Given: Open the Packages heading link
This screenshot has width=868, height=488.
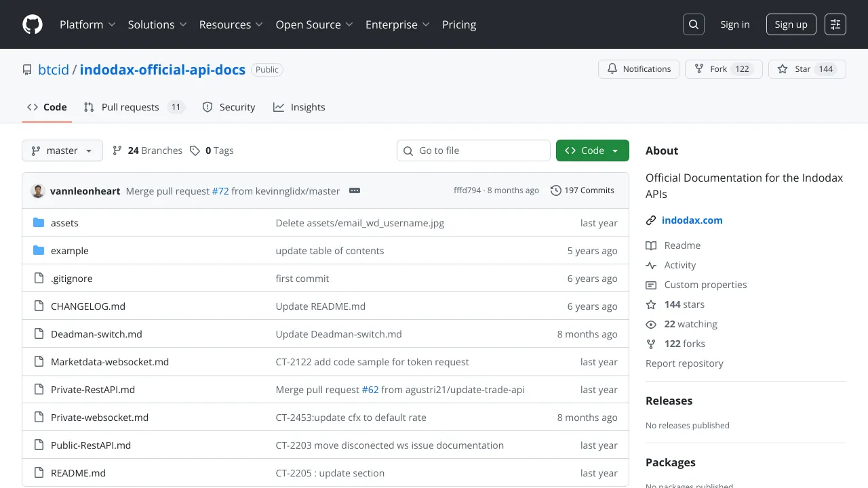Looking at the screenshot, I should (x=671, y=462).
